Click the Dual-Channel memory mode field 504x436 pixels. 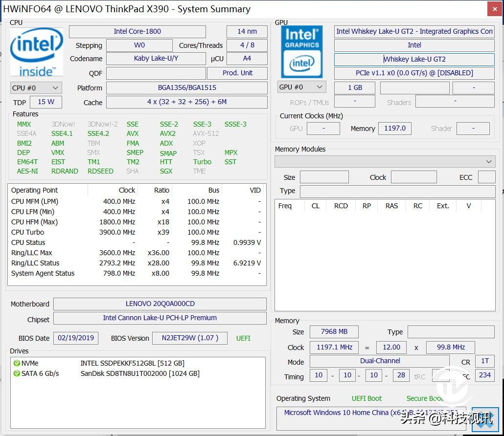[x=379, y=361]
